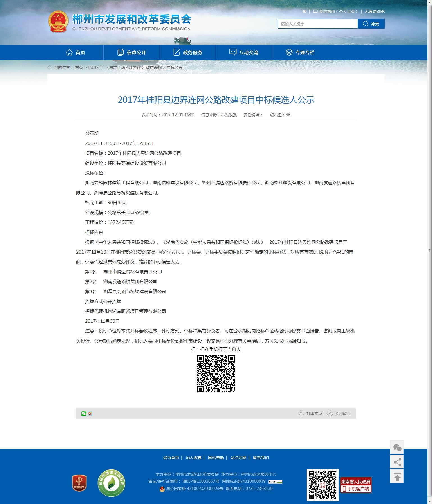The image size is (432, 504).
Task: Click the green 创建文明城市 round badge
Action: point(111,483)
